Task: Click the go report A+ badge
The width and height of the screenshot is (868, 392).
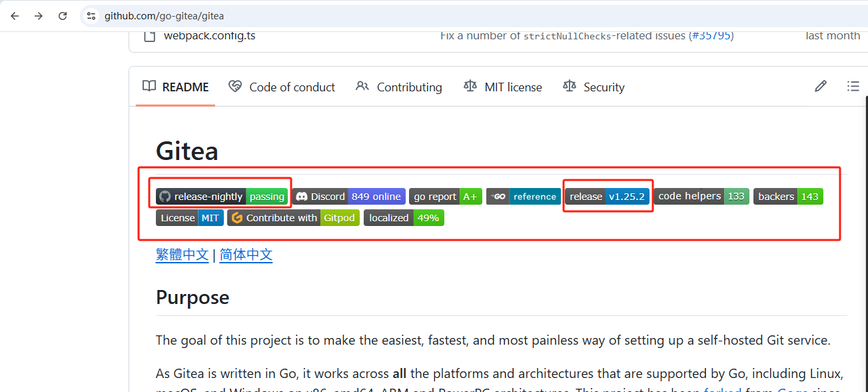Action: pos(445,197)
